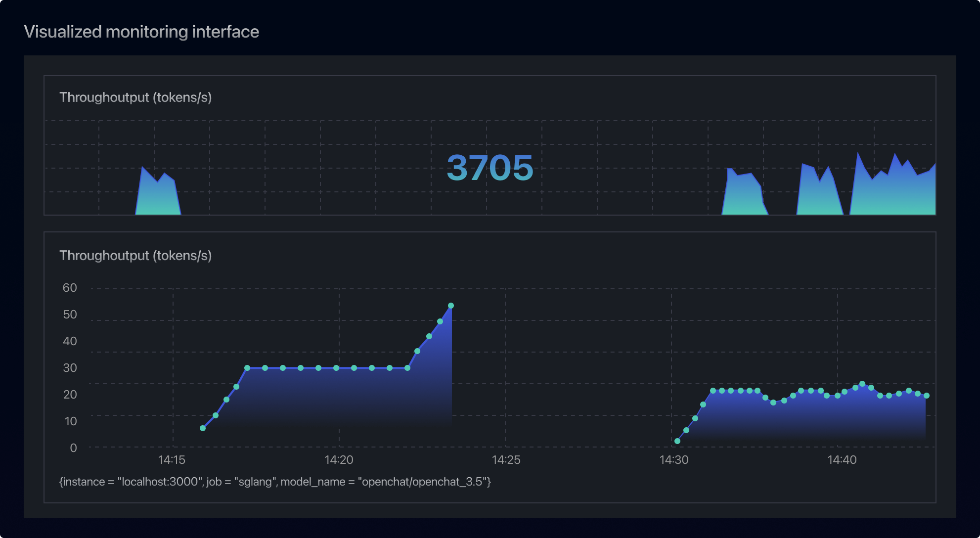Click the peak data point near 55
980x538 pixels.
click(450, 306)
